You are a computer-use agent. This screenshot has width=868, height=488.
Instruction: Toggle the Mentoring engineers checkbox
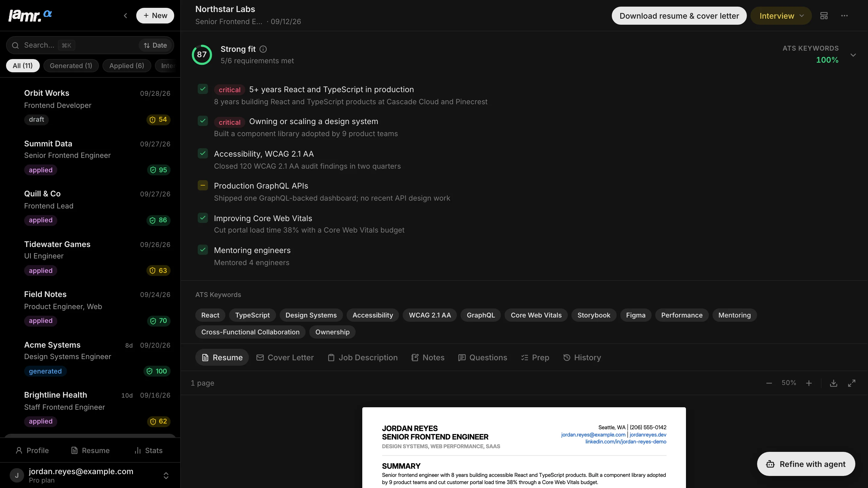tap(203, 250)
